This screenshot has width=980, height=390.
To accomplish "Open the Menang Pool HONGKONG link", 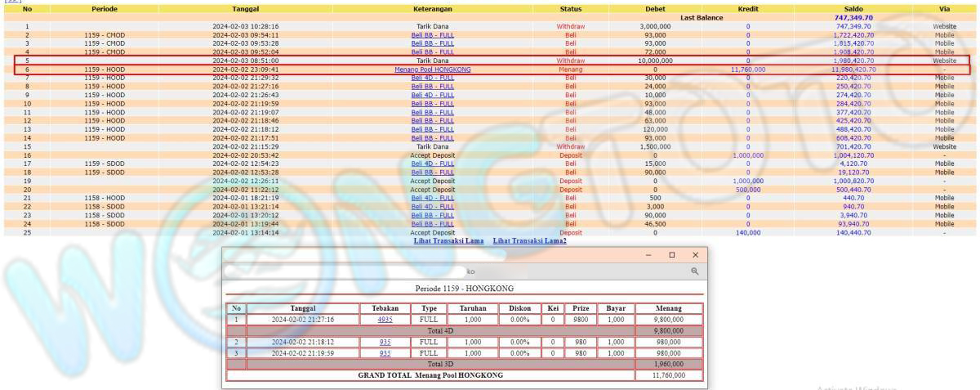I will click(x=432, y=69).
